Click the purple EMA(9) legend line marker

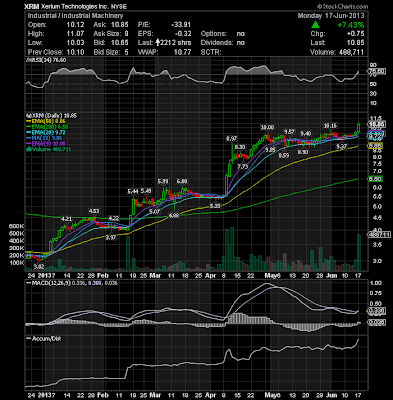(28, 144)
